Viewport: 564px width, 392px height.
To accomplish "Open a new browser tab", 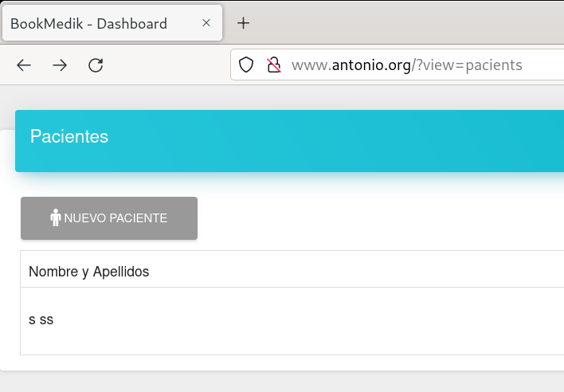I will pyautogui.click(x=244, y=23).
